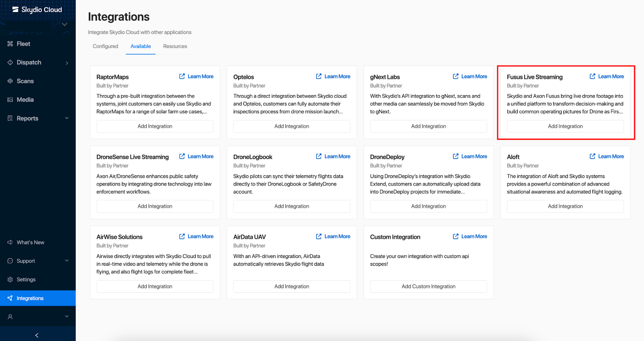
Task: Click external link icon on RaptorMaps card
Action: pos(182,76)
